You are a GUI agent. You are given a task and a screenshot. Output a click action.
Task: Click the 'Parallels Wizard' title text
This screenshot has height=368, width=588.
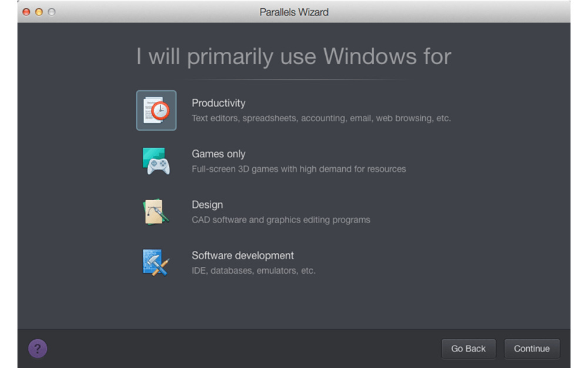[x=294, y=12]
